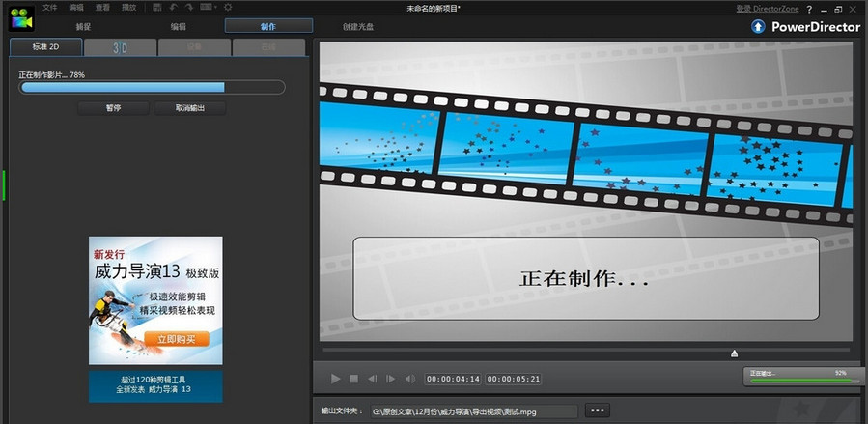Screen dimensions: 868x424
Task: Click the save project icon in toolbar
Action: coord(157,8)
